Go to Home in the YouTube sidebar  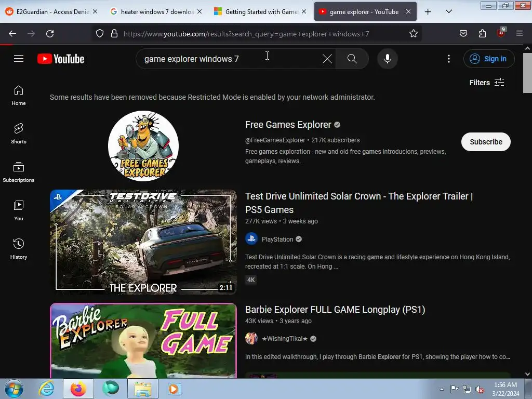[19, 96]
